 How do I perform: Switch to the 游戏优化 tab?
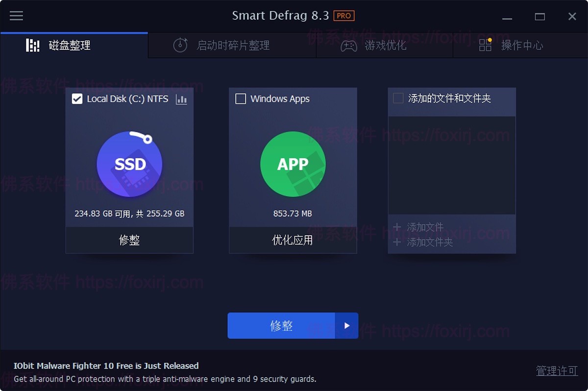tap(386, 46)
